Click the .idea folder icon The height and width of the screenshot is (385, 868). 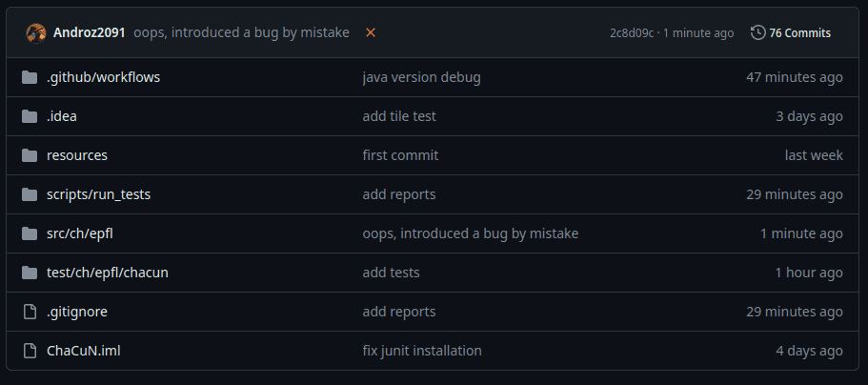tap(30, 116)
